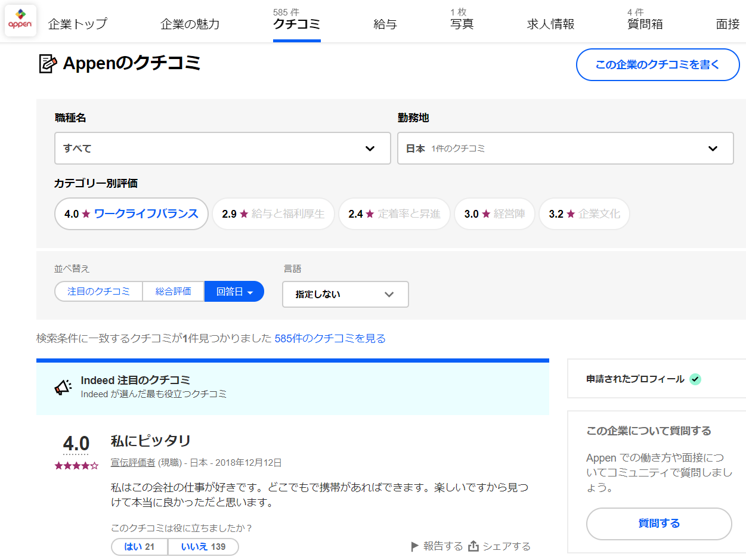Select the 企業文化 rating filter
This screenshot has height=560, width=746.
pyautogui.click(x=584, y=214)
